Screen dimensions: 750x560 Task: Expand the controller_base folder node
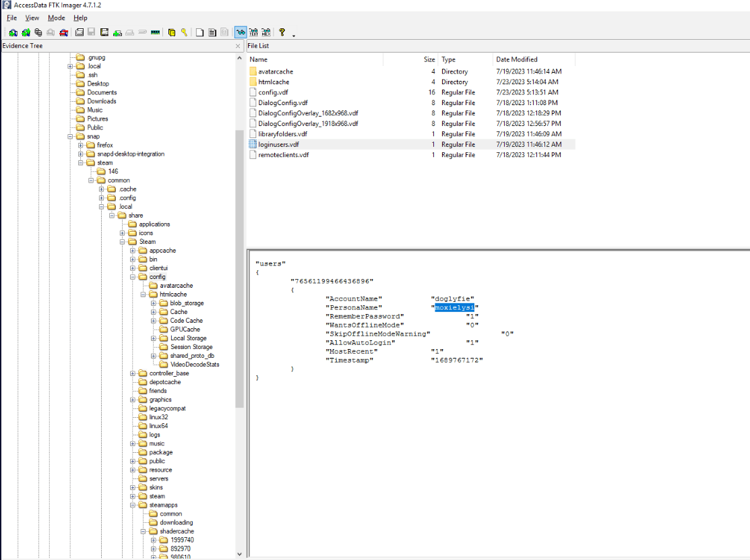pos(133,373)
